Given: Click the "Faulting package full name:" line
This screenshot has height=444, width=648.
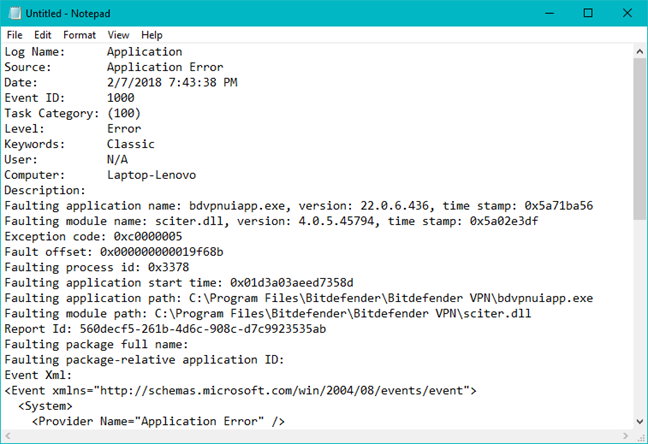Looking at the screenshot, I should (x=96, y=344).
